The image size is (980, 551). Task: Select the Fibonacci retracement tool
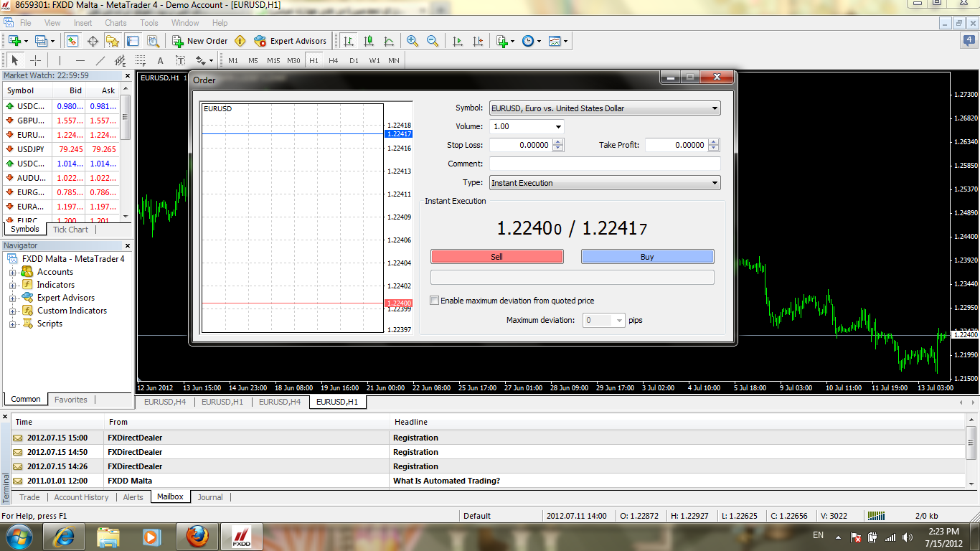coord(140,60)
